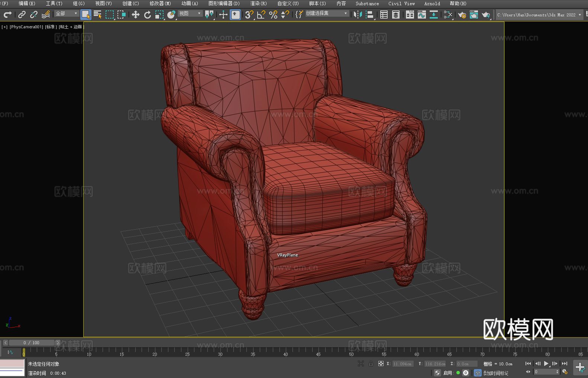Open the Select by Name list
Image resolution: width=588 pixels, height=378 pixels.
point(98,14)
